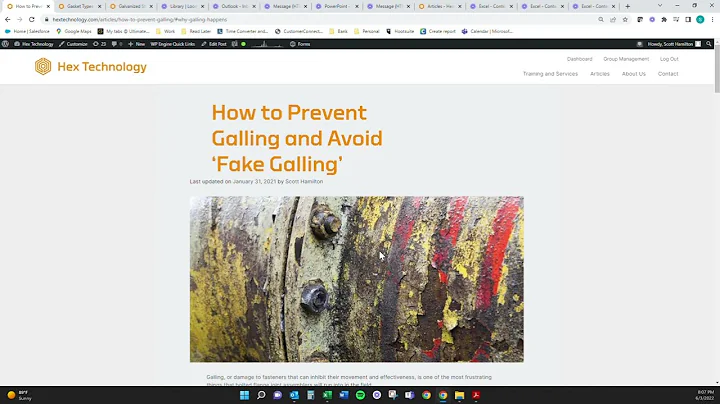Click Customize in admin bar

click(x=73, y=44)
